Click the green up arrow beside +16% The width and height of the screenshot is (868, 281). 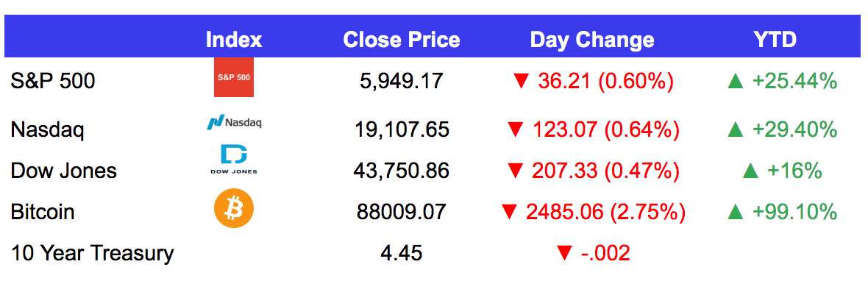click(x=750, y=171)
